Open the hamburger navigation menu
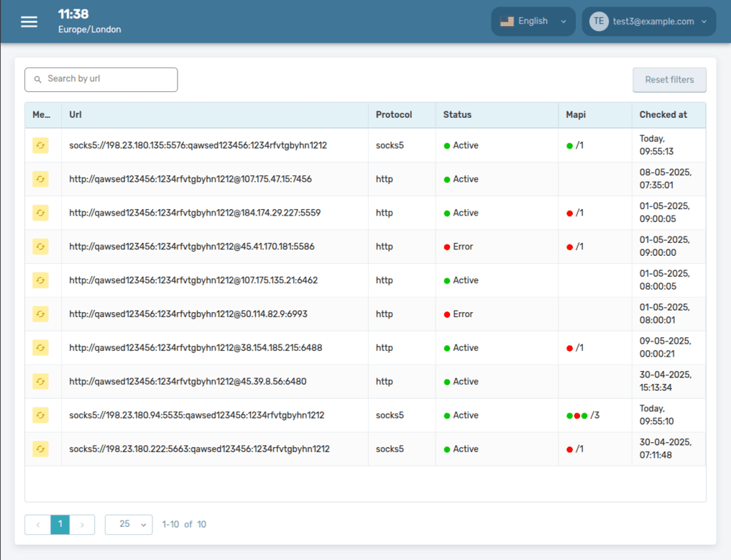This screenshot has height=560, width=731. 29,22
